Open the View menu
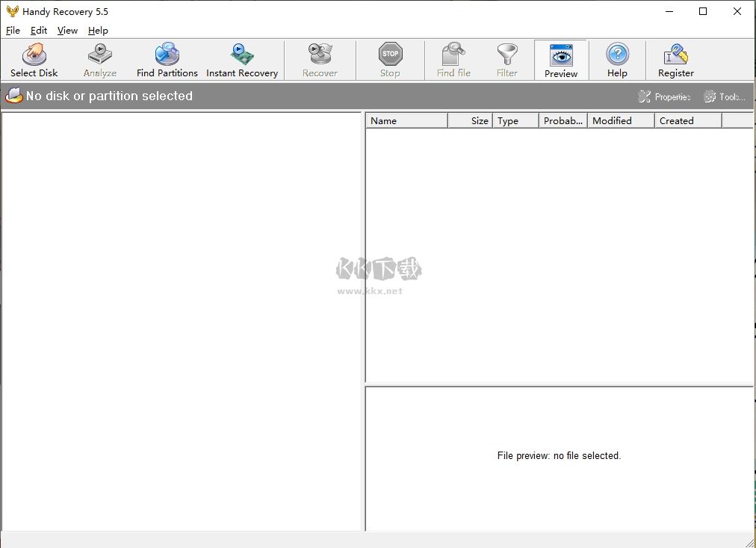 (67, 31)
